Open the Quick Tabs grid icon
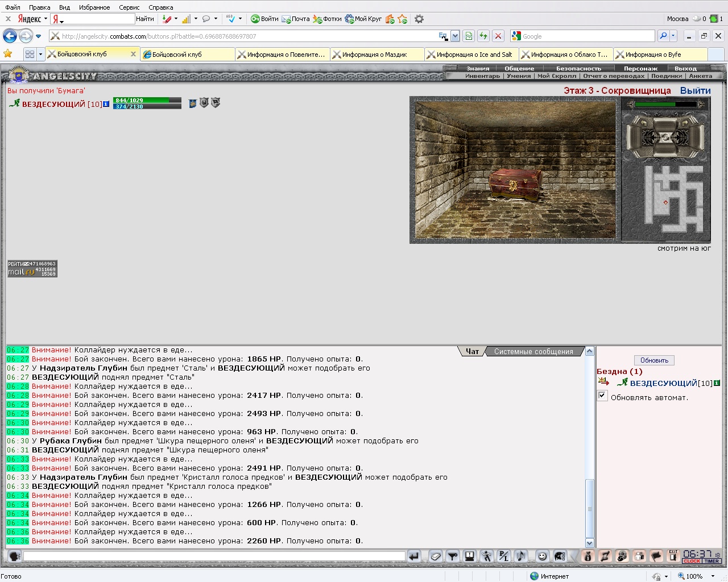The image size is (728, 582). [x=30, y=54]
